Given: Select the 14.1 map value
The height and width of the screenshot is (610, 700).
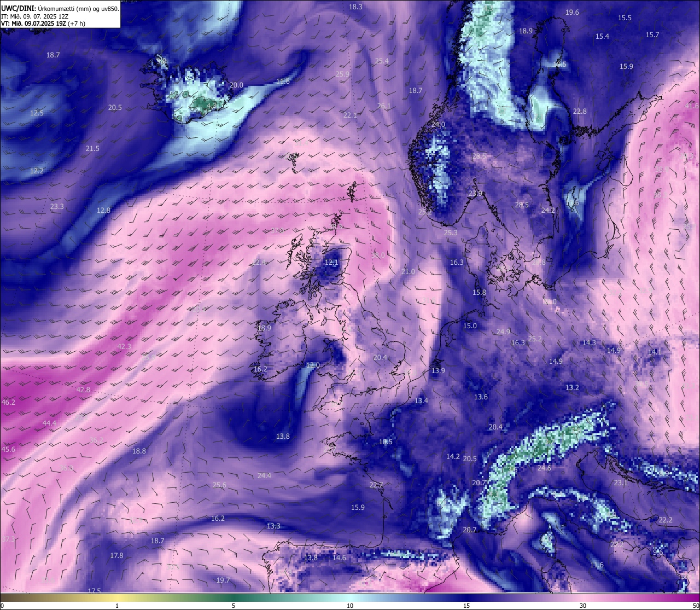Looking at the screenshot, I should [654, 352].
